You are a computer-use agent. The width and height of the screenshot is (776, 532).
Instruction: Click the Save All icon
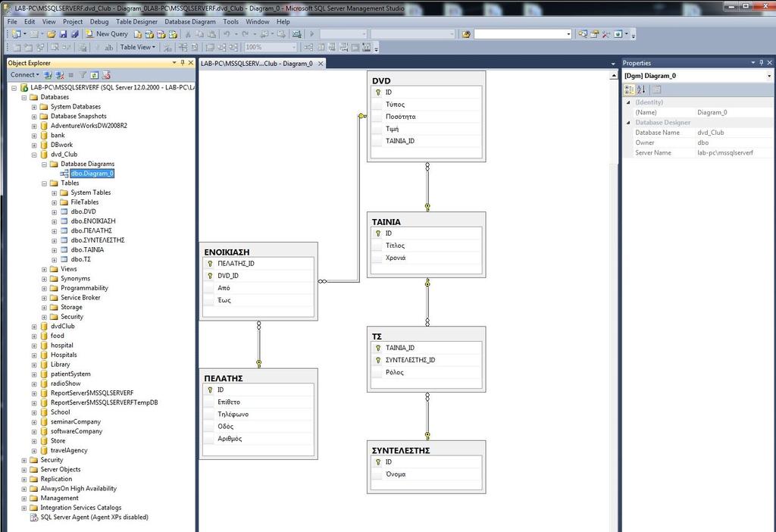tap(74, 34)
